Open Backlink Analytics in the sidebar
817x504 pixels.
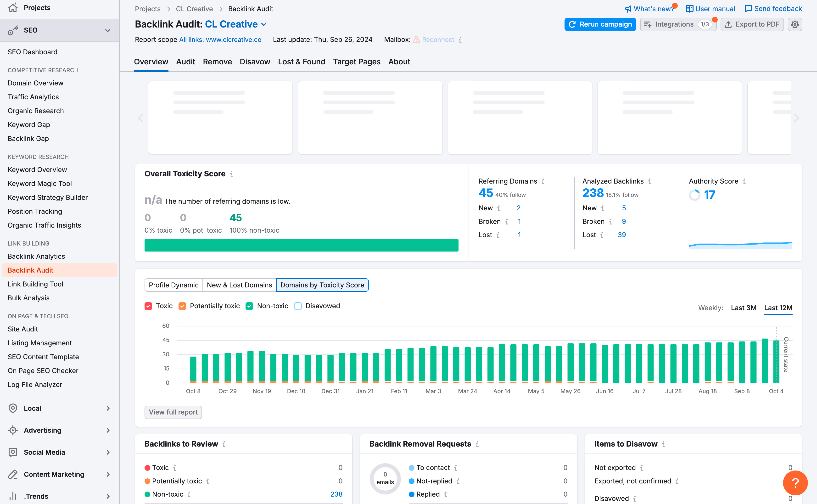[36, 256]
